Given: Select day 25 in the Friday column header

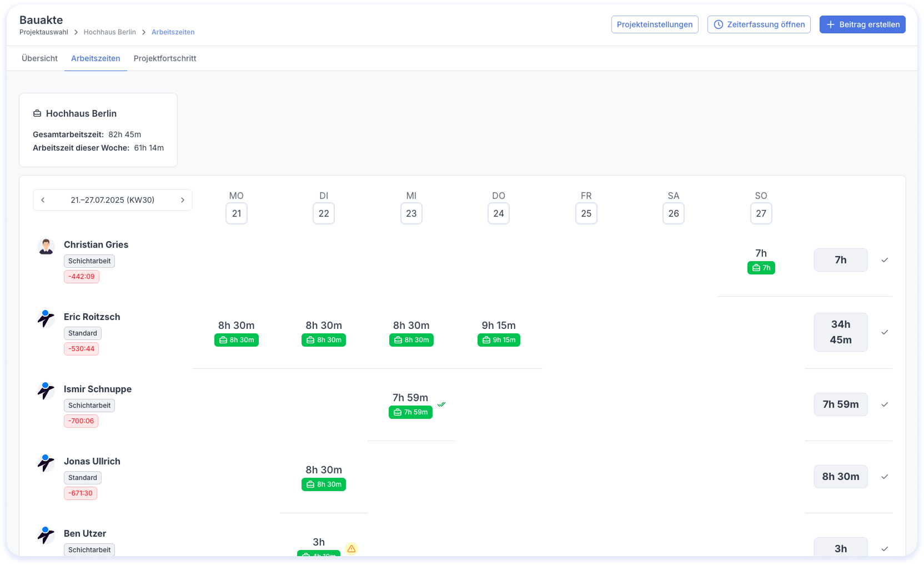Looking at the screenshot, I should point(586,213).
